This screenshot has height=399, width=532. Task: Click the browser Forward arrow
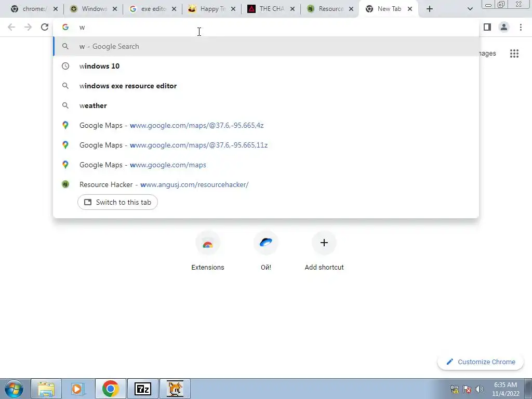[x=28, y=27]
